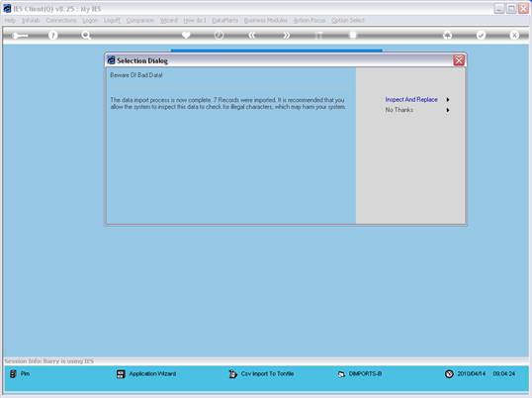
Task: Click the Pin icon in the status bar
Action: [x=13, y=373]
